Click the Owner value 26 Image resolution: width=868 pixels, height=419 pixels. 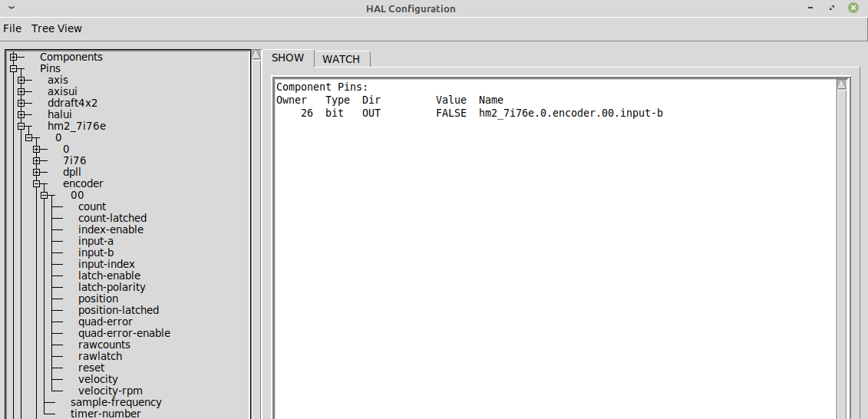pos(307,114)
